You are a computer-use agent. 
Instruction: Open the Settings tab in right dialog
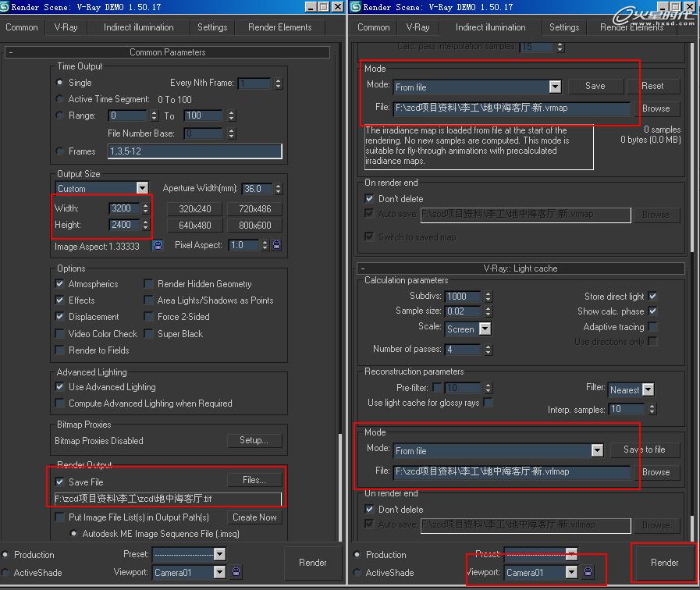(x=563, y=27)
